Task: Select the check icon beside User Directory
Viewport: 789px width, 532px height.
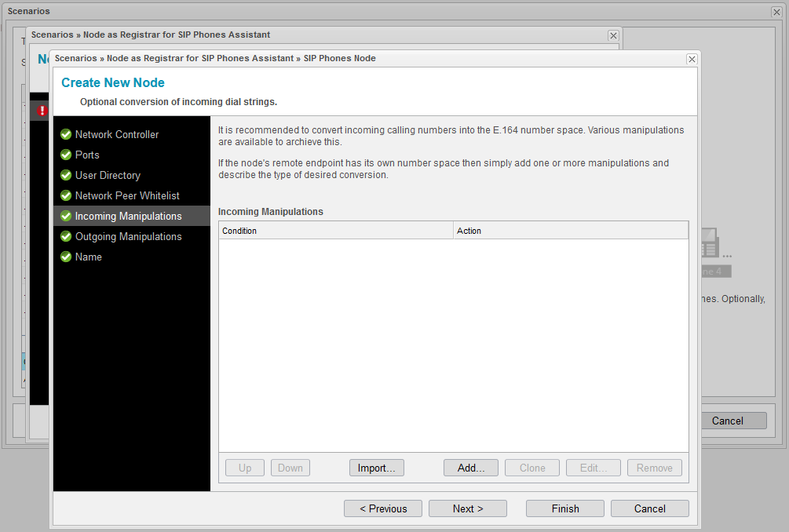Action: click(66, 176)
